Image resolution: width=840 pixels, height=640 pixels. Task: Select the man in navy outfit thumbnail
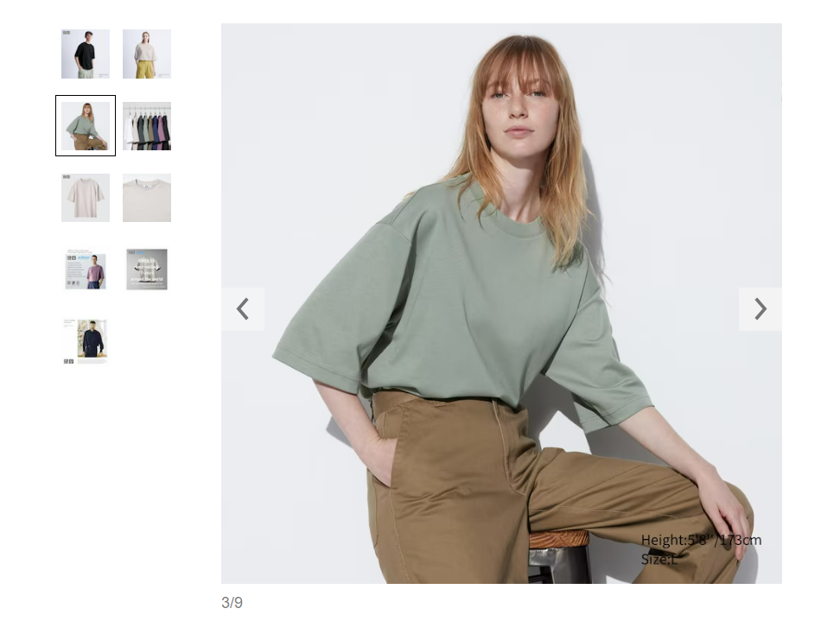click(86, 342)
